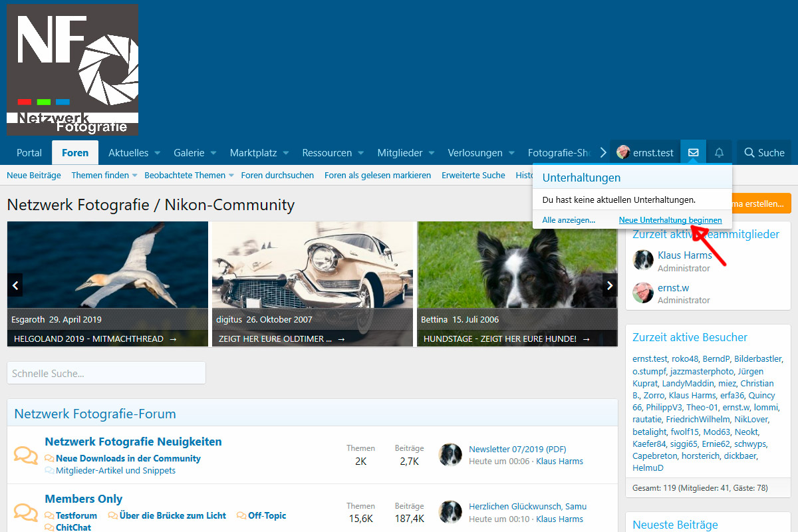Click Alle anzeigen in Unterhaltungen popup

tap(569, 220)
